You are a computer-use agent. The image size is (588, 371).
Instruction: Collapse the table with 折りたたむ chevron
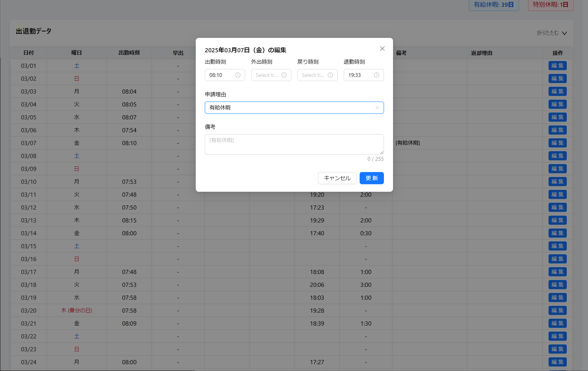pyautogui.click(x=564, y=33)
